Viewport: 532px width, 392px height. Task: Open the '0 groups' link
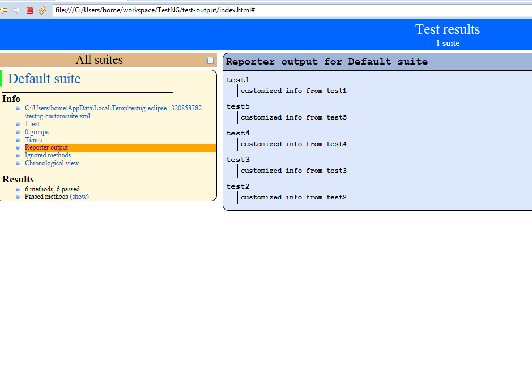[36, 131]
